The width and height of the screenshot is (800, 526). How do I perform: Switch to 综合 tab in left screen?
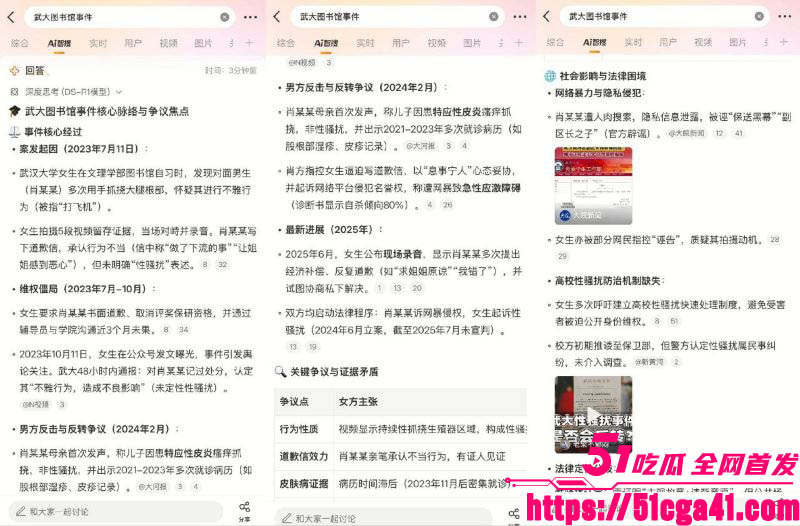19,43
